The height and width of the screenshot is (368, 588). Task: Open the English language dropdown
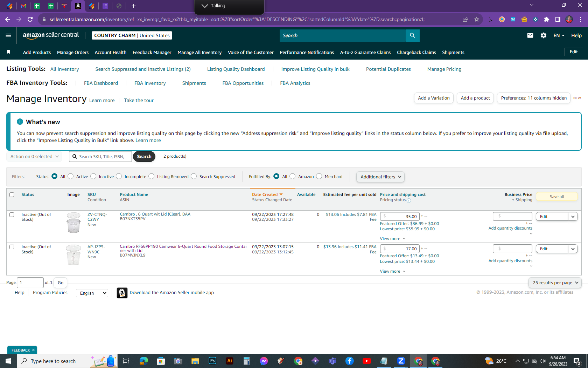(92, 293)
